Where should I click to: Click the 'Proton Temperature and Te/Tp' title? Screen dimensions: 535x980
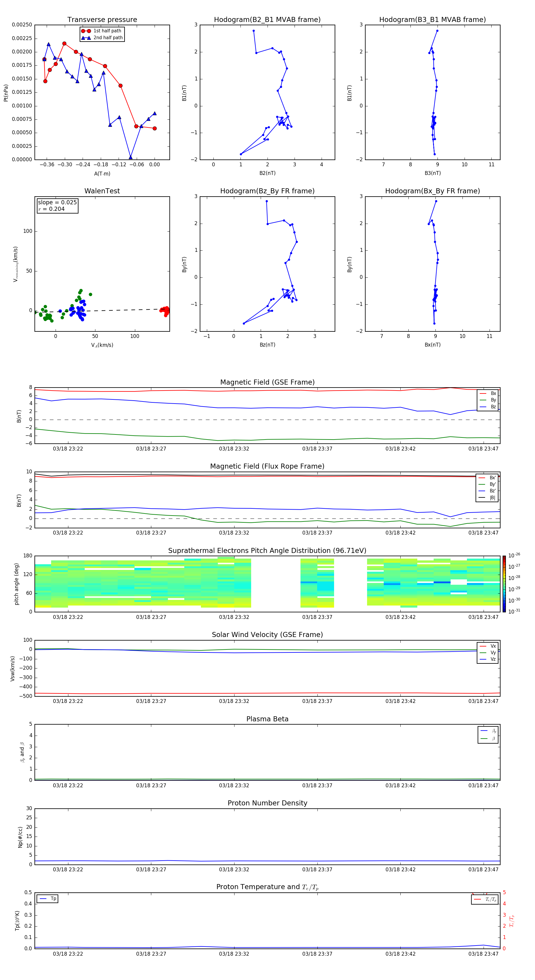267,887
